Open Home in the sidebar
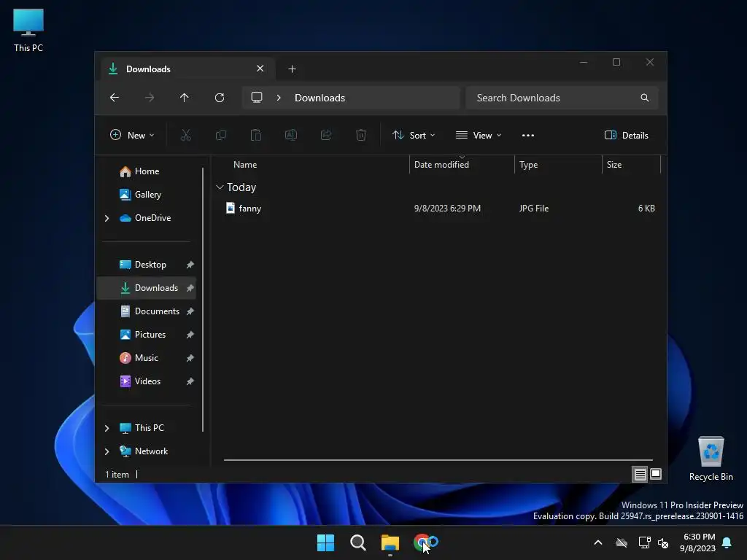 click(x=147, y=171)
